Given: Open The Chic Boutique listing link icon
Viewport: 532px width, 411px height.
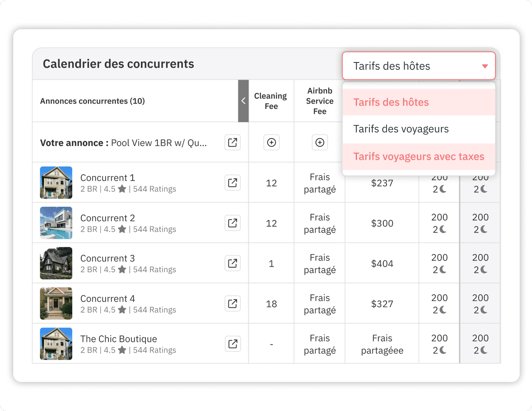Looking at the screenshot, I should point(233,344).
